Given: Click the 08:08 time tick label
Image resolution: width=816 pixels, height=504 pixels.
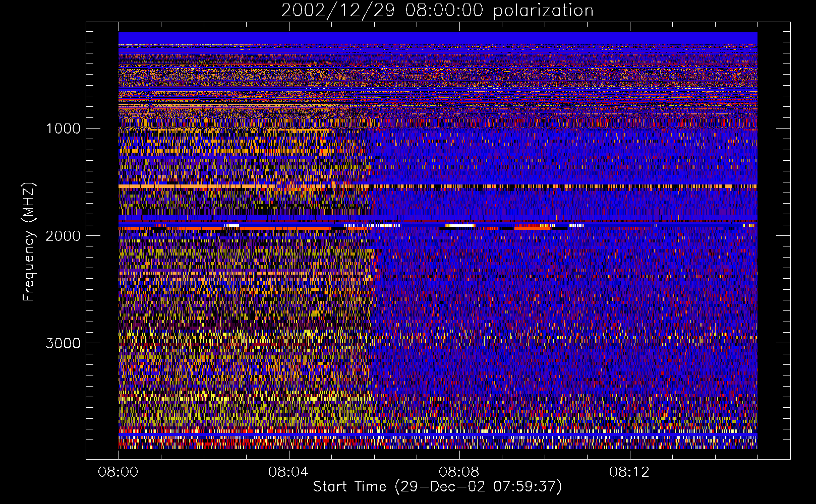Looking at the screenshot, I should click(x=459, y=472).
